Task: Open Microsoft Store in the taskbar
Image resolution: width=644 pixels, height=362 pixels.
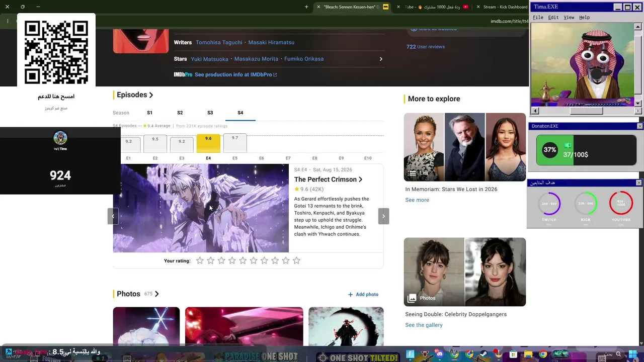Action: [x=513, y=354]
